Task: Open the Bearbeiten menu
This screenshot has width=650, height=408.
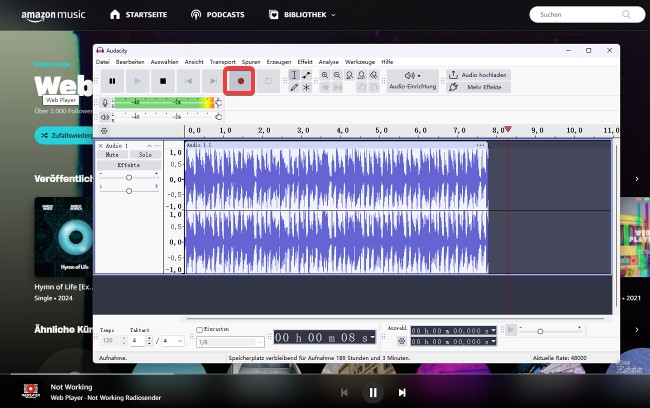Action: coord(130,62)
